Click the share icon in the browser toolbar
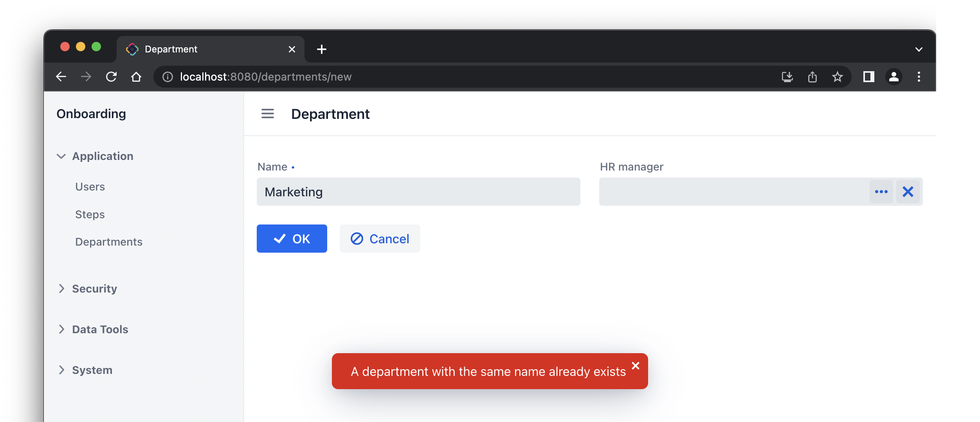The height and width of the screenshot is (422, 980). coord(812,77)
